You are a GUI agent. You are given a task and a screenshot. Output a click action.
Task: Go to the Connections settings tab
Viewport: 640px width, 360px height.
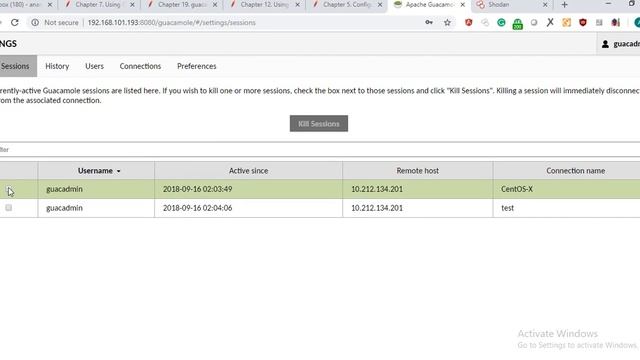click(140, 66)
